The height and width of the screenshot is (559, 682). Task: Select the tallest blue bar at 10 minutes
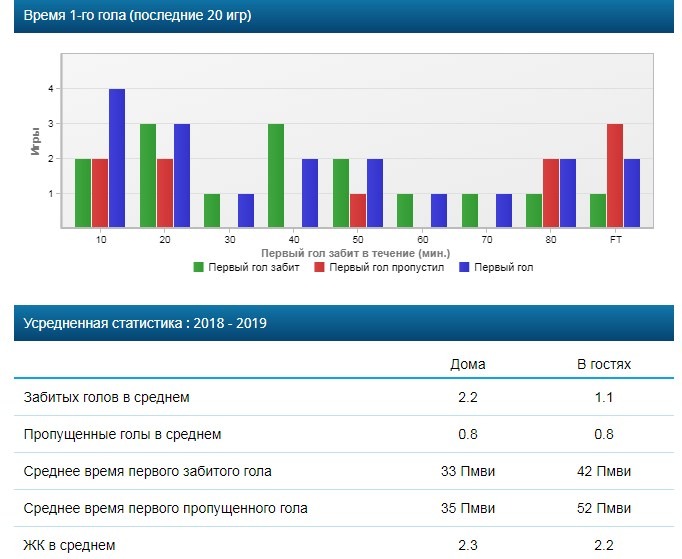[x=117, y=158]
